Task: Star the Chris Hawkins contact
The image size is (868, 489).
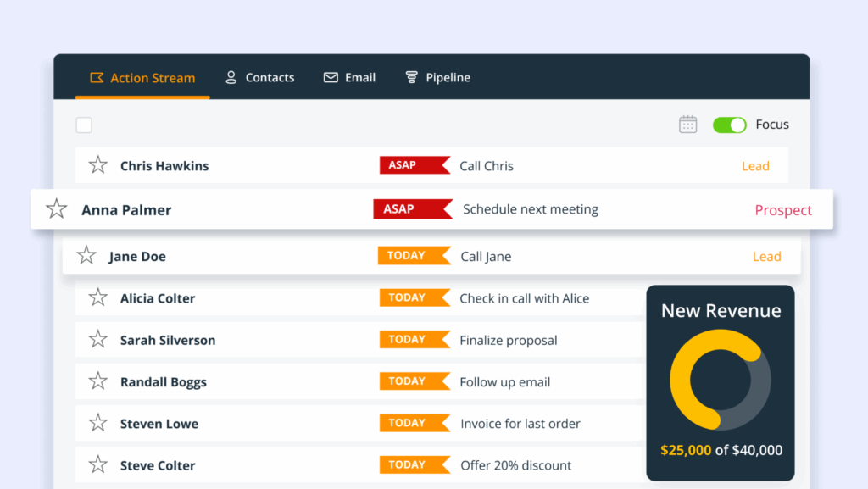Action: pyautogui.click(x=98, y=165)
